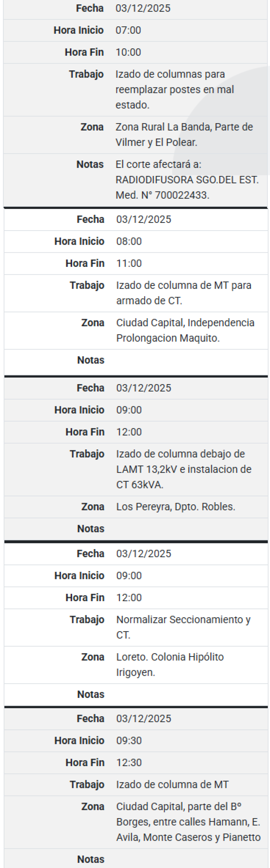Select the Bº Borges zone description
Image resolution: width=270 pixels, height=868 pixels.
pyautogui.click(x=188, y=822)
